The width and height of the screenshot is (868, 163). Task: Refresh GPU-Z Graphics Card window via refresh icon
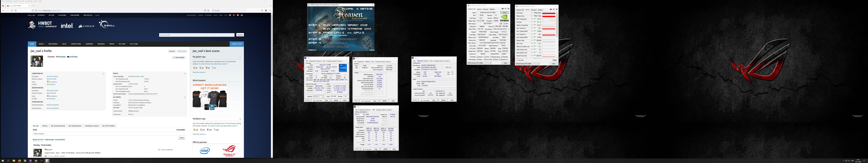505,9
